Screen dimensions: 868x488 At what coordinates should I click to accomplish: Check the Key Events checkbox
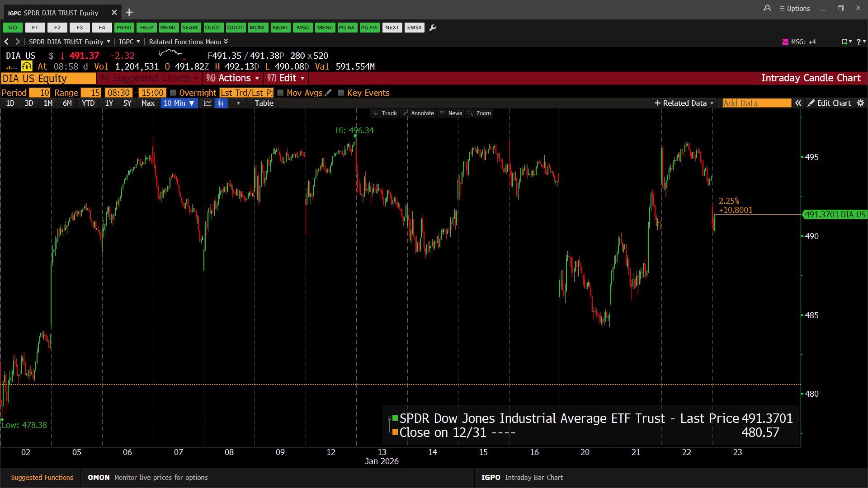point(341,93)
